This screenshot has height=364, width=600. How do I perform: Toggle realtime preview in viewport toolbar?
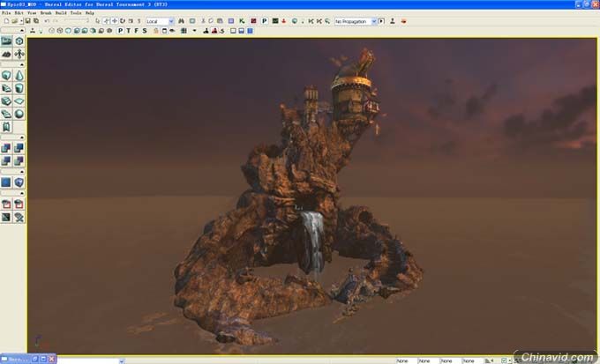coord(33,31)
